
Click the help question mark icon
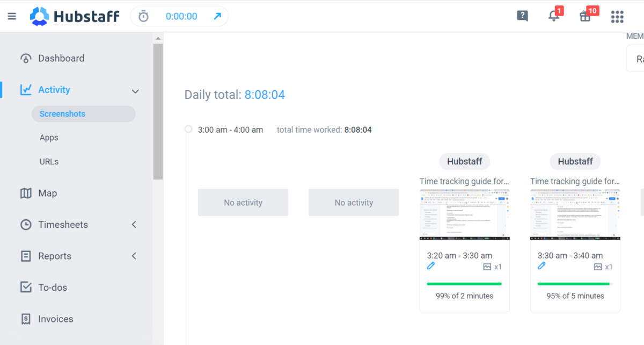pos(522,16)
